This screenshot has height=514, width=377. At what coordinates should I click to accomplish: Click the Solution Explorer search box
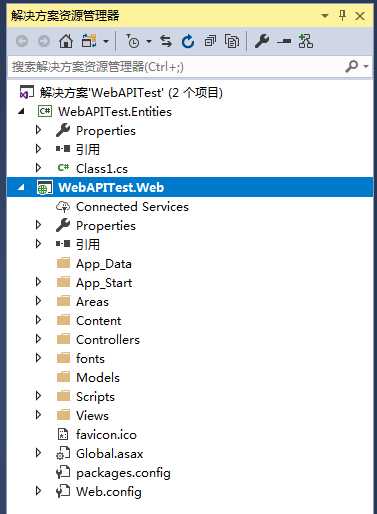(x=175, y=67)
